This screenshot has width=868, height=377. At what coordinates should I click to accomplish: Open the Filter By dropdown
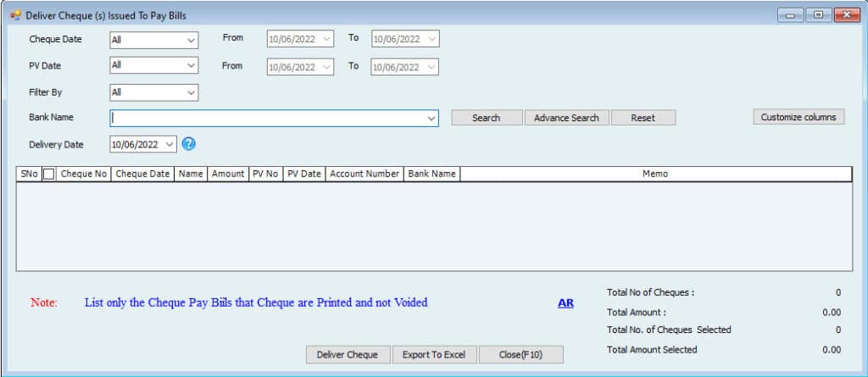pyautogui.click(x=190, y=92)
